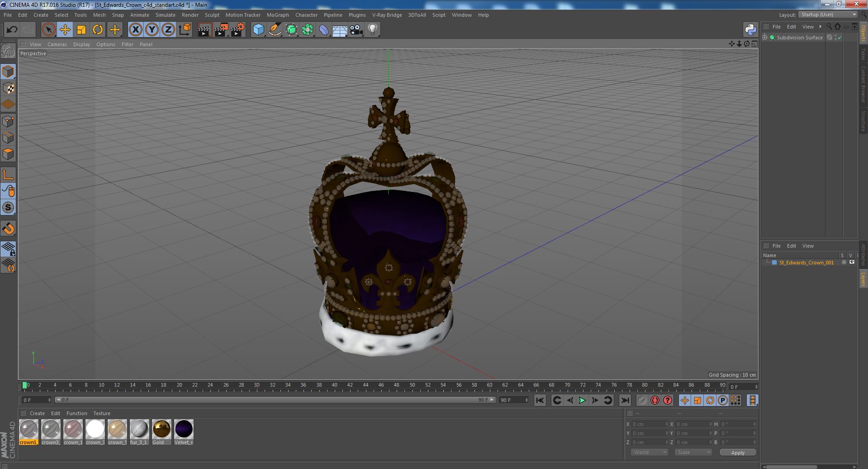Image resolution: width=868 pixels, height=469 pixels.
Task: Switch to Polygons mode
Action: (x=9, y=154)
